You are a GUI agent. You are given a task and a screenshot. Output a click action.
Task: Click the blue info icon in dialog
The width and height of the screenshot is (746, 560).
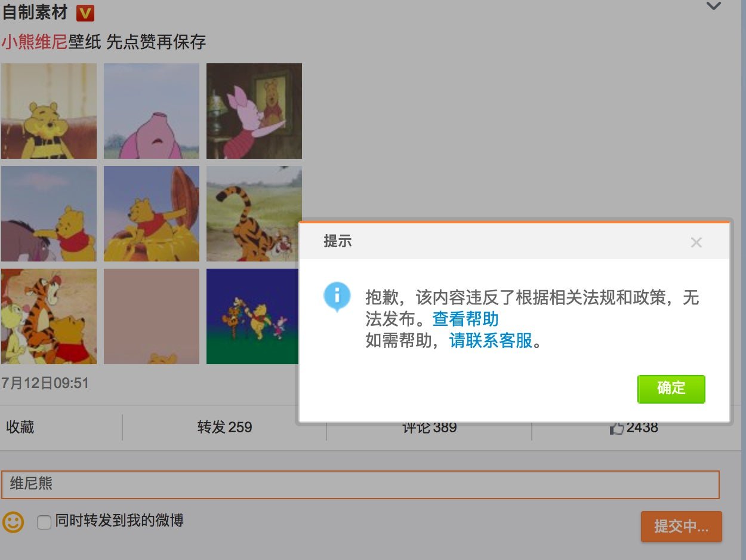tap(337, 297)
